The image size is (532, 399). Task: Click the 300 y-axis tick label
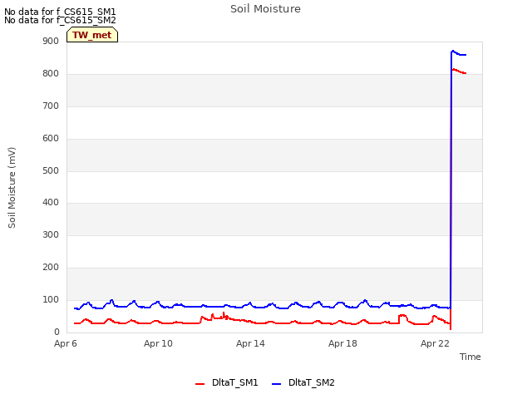coord(51,234)
